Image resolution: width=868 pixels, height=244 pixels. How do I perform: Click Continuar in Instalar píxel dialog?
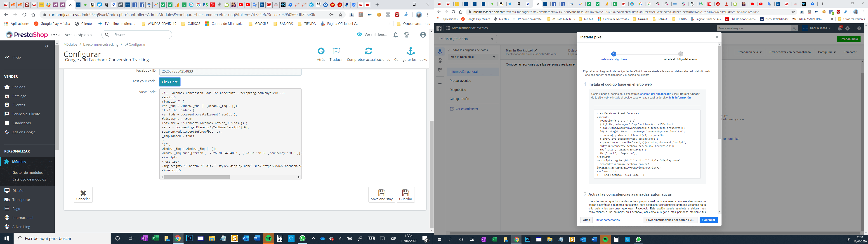tap(708, 220)
